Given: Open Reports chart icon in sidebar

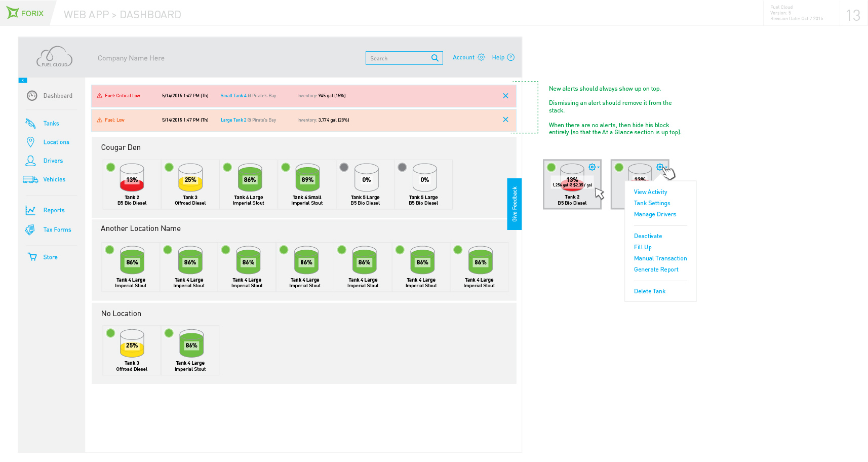Looking at the screenshot, I should [30, 210].
